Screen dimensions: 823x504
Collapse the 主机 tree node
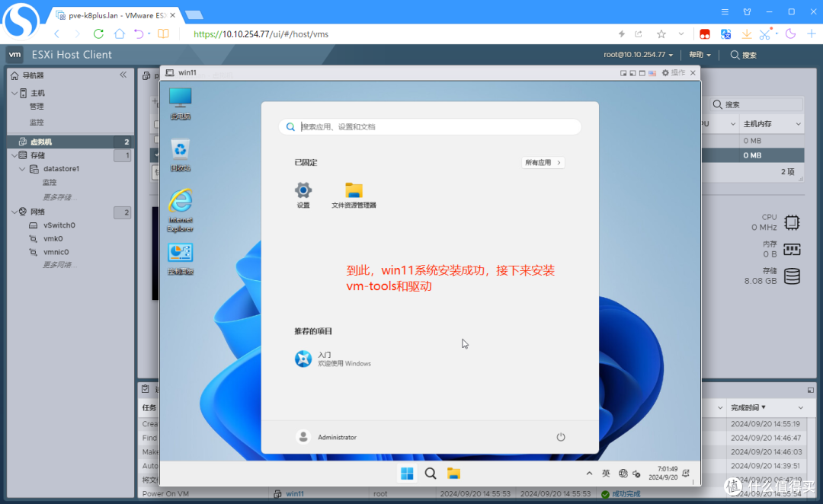pyautogui.click(x=14, y=93)
